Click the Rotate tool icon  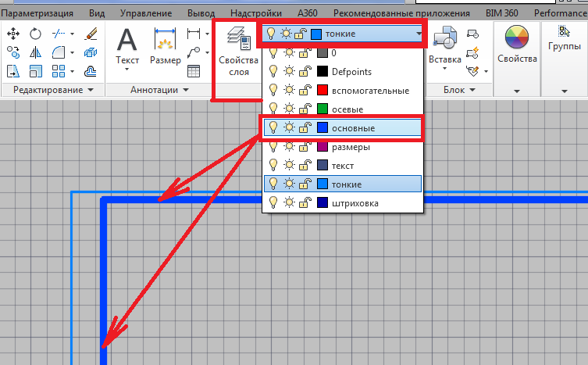(x=36, y=34)
